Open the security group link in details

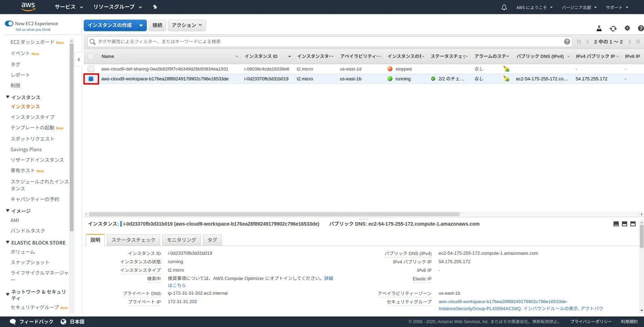click(503, 305)
